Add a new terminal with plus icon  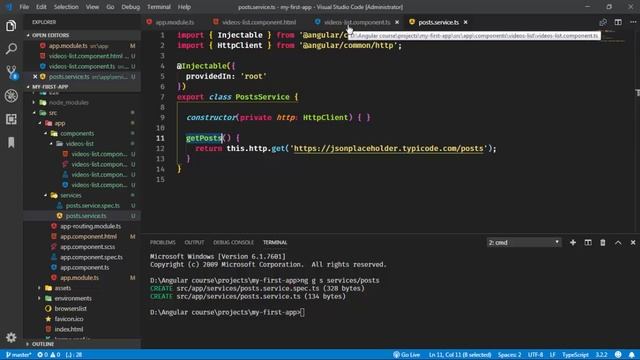[573, 242]
